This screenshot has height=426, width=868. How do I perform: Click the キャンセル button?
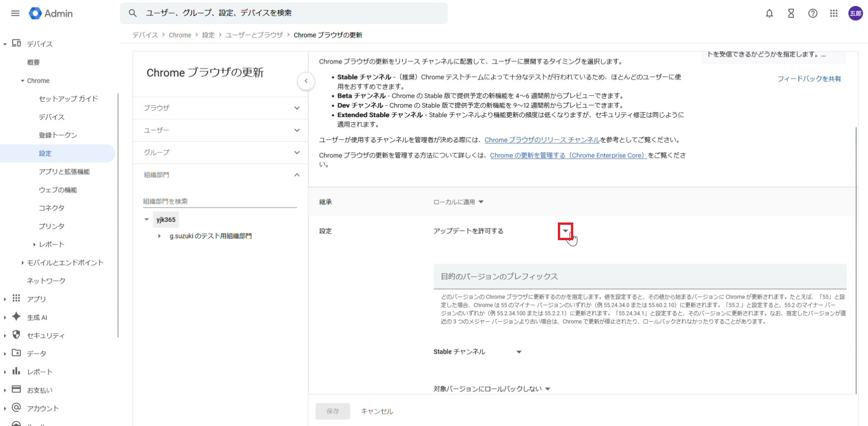(x=377, y=411)
